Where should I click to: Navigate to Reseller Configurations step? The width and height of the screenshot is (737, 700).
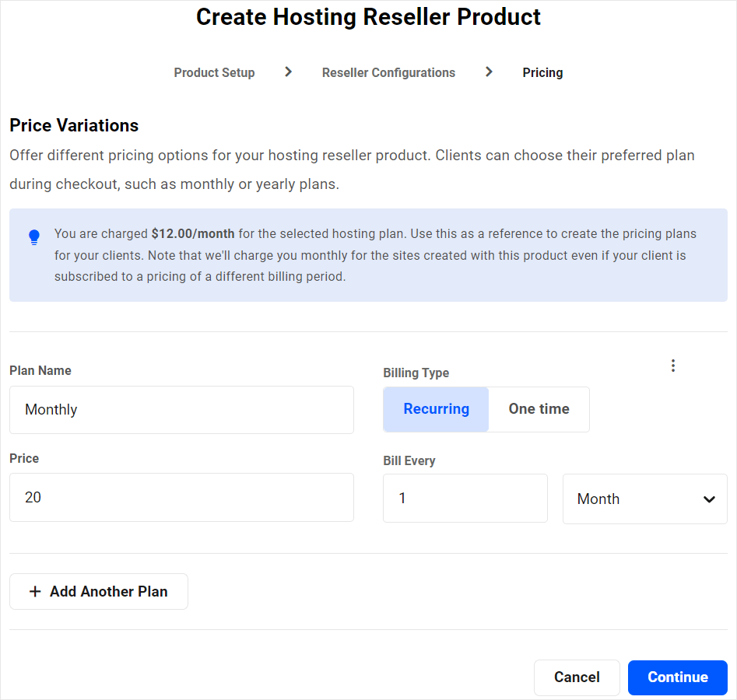388,72
